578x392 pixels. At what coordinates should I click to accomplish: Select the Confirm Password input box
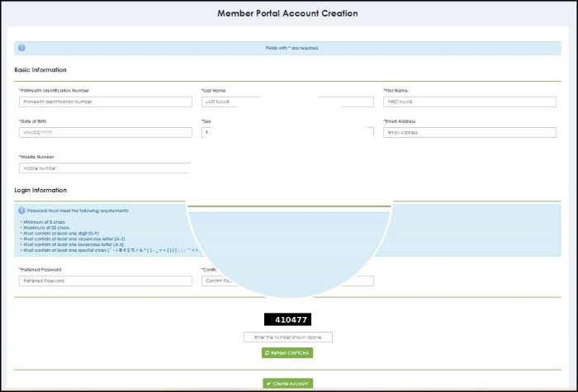[287, 281]
